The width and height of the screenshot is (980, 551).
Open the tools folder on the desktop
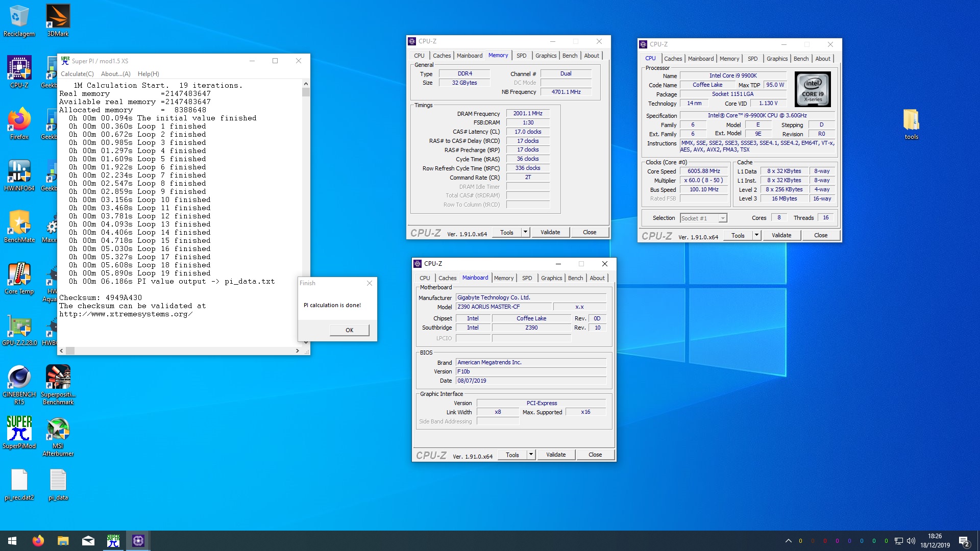911,124
